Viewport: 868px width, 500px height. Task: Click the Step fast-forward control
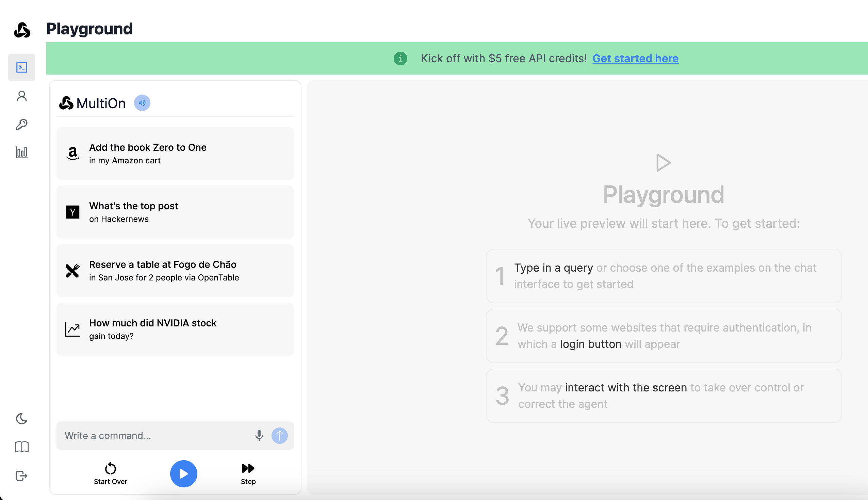(x=248, y=473)
